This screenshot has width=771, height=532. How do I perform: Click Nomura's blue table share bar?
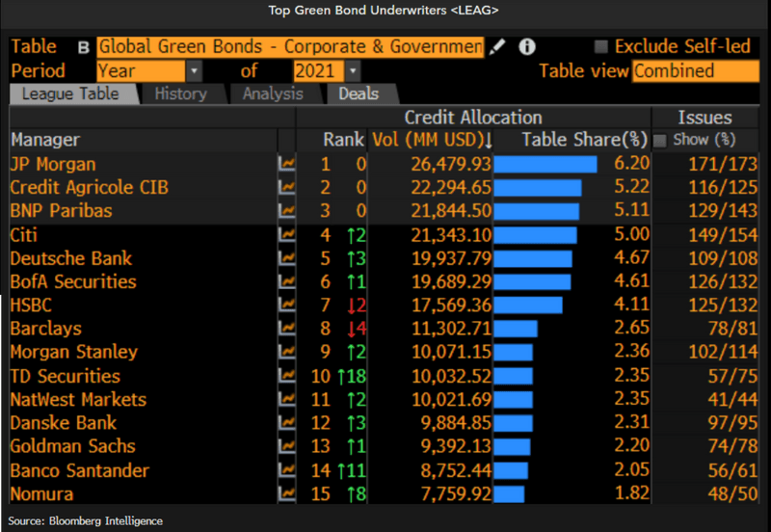click(x=509, y=494)
